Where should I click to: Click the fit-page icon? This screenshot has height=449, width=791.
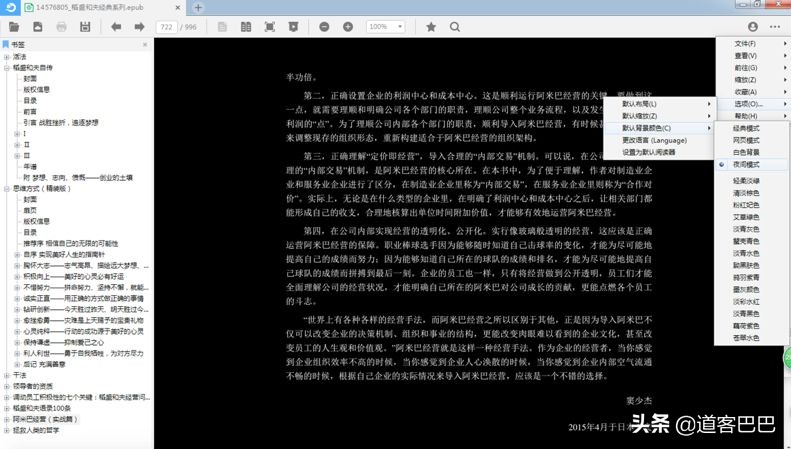coord(270,27)
